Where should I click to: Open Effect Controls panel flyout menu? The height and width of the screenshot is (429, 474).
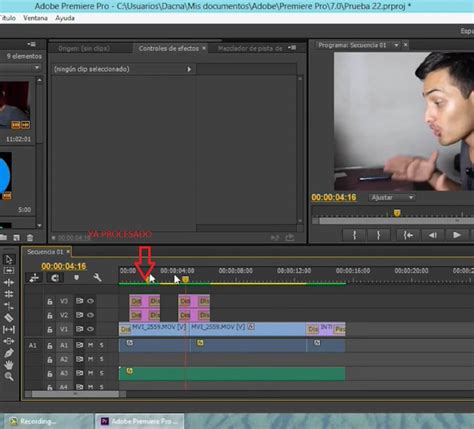pos(292,48)
